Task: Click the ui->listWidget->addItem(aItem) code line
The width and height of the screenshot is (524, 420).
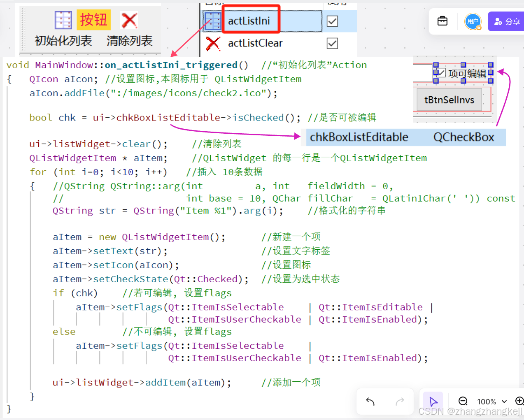Action: 142,383
